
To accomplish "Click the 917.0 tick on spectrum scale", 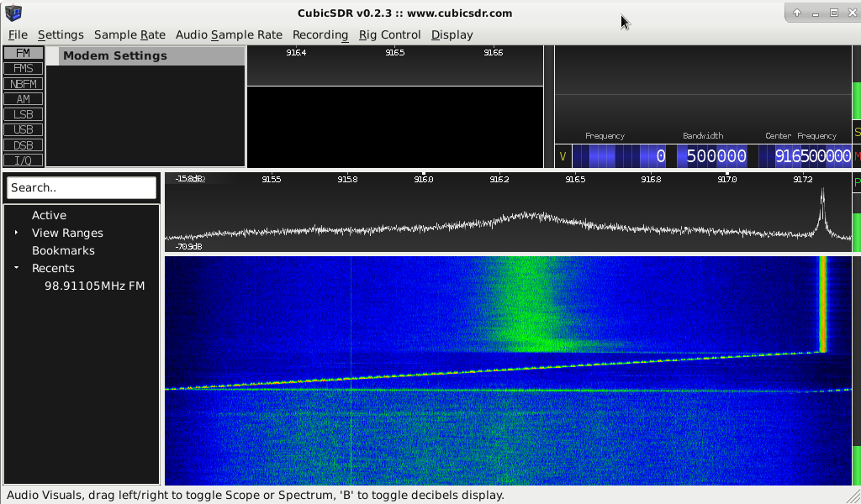I will (x=727, y=179).
